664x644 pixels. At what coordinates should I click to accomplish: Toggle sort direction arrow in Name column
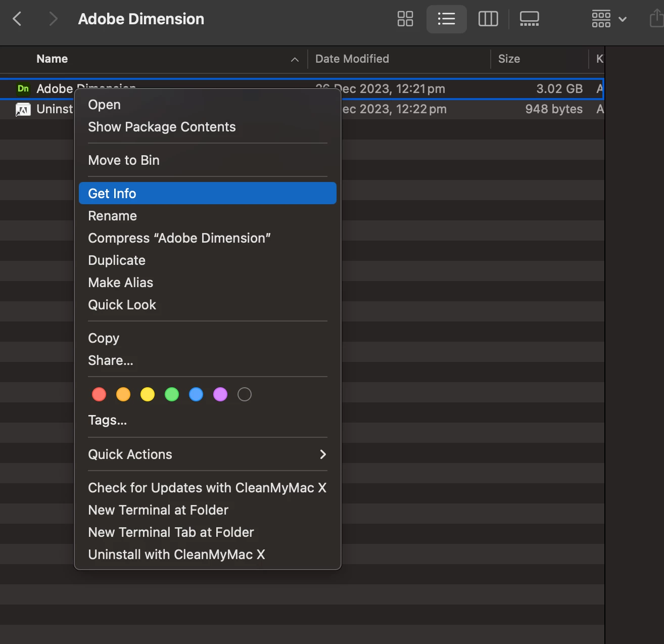[295, 60]
